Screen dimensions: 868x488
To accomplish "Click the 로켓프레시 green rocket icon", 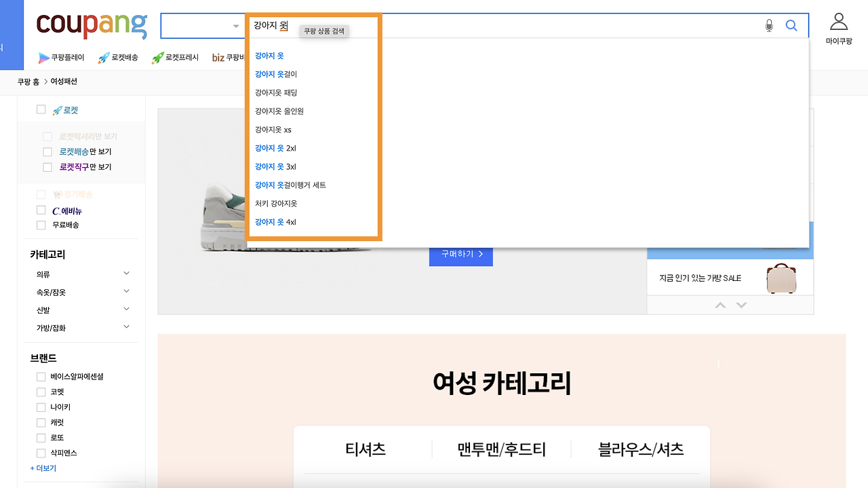I will coord(159,57).
